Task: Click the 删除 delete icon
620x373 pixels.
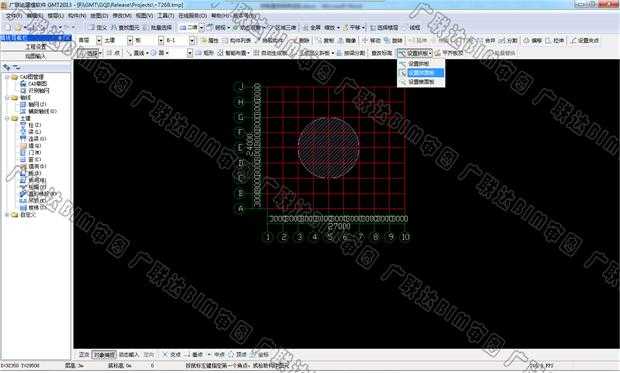Action: (301, 40)
